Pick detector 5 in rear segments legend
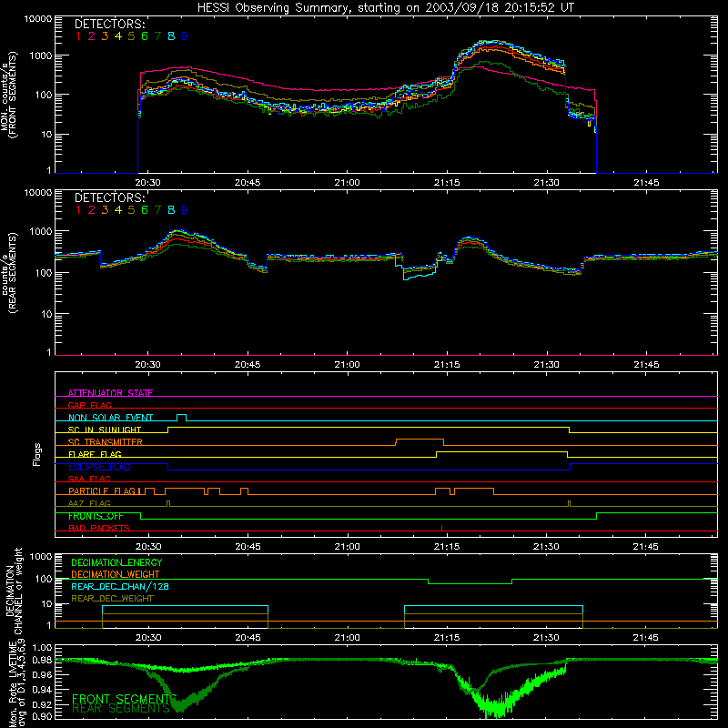 pyautogui.click(x=131, y=210)
